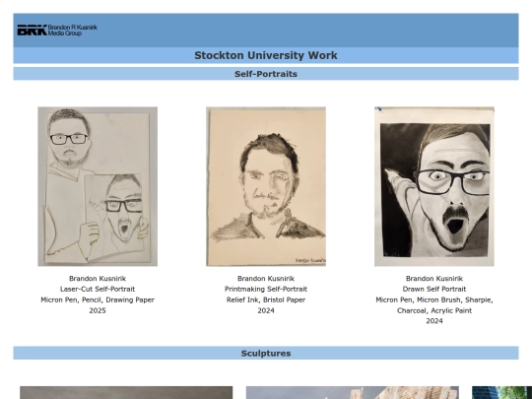Click the Stockton University Work heading
Image resolution: width=532 pixels, height=399 pixels.
click(x=266, y=55)
